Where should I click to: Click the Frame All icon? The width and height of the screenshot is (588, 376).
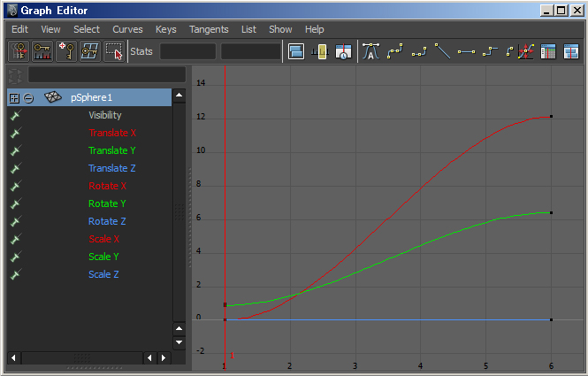pyautogui.click(x=296, y=51)
